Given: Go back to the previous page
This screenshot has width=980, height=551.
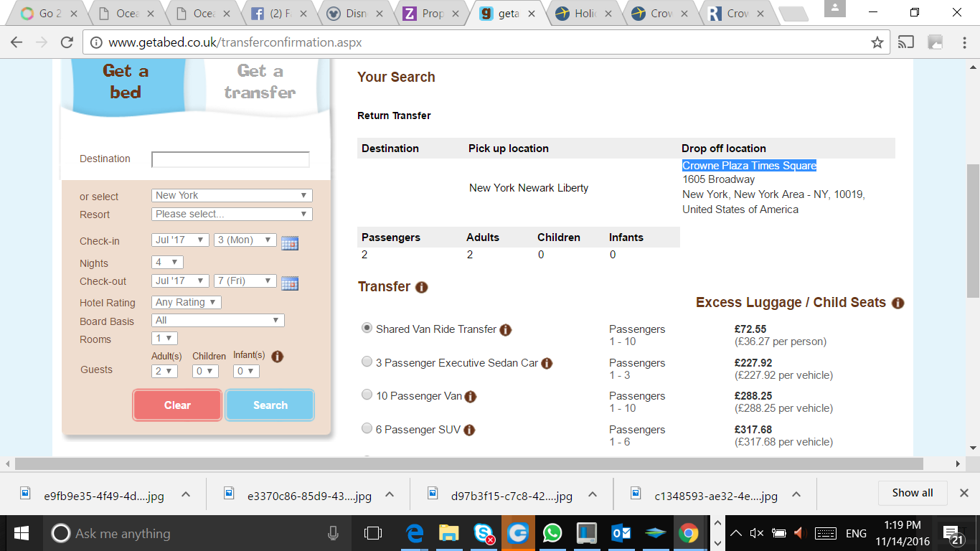Looking at the screenshot, I should [16, 42].
